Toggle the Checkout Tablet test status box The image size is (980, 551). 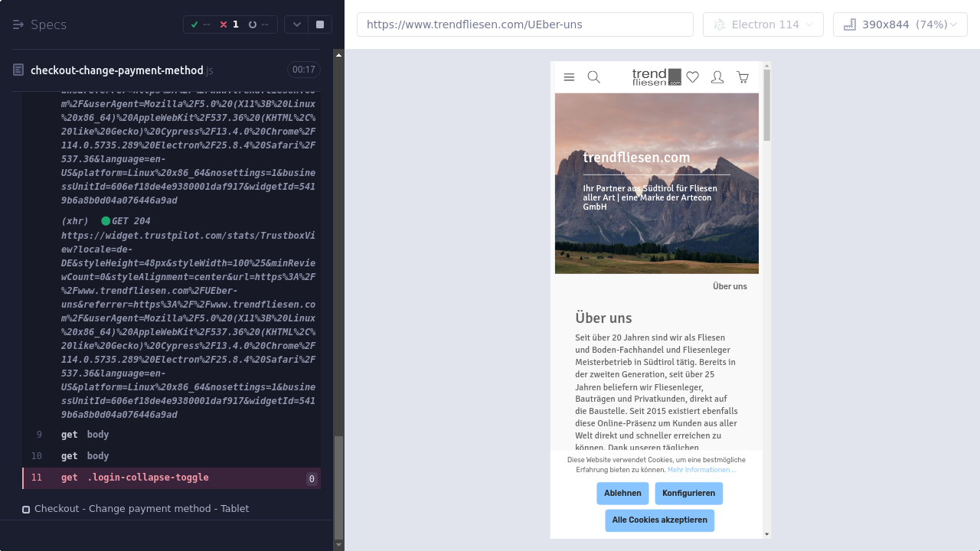point(26,510)
